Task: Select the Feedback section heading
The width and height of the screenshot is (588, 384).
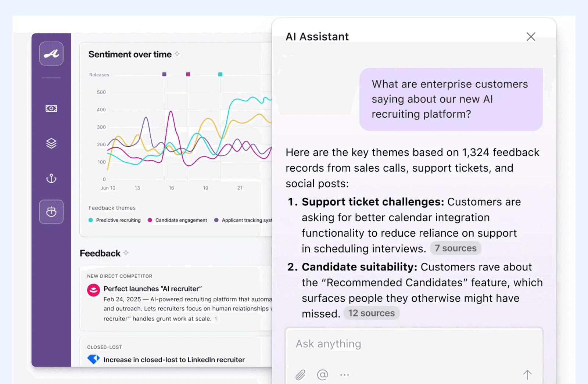Action: [x=100, y=253]
